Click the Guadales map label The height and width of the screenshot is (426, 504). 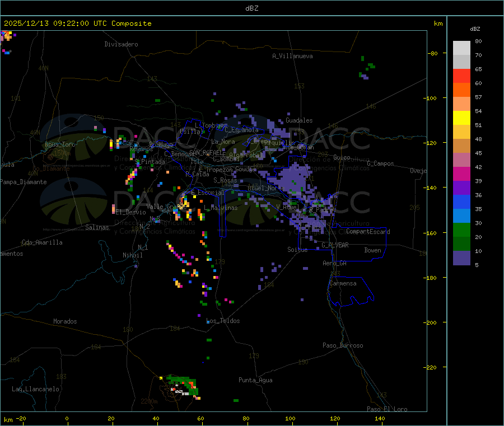[299, 120]
